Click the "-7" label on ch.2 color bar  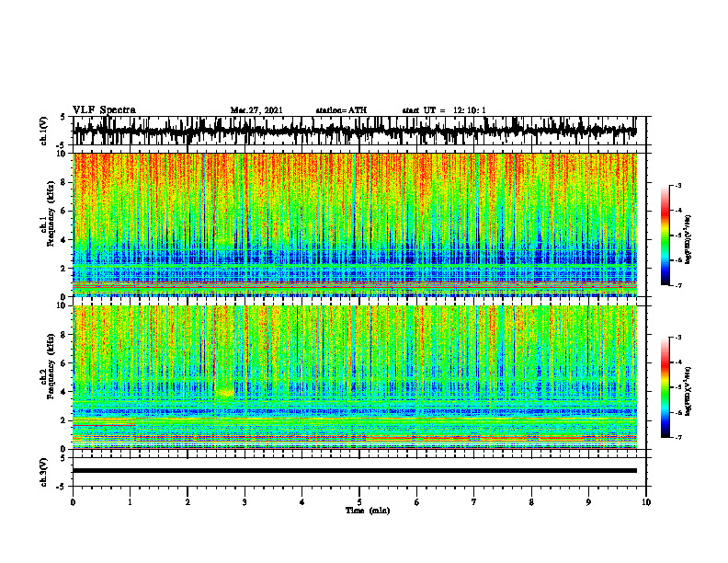tap(678, 438)
